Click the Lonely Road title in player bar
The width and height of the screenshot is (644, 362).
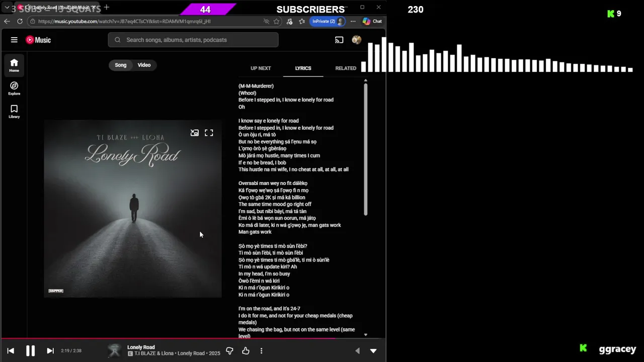coord(141,347)
